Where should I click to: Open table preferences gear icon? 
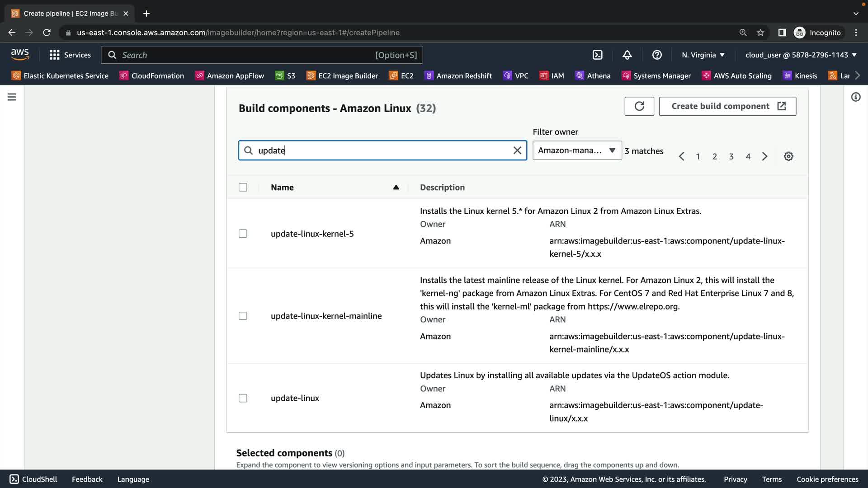pyautogui.click(x=788, y=156)
